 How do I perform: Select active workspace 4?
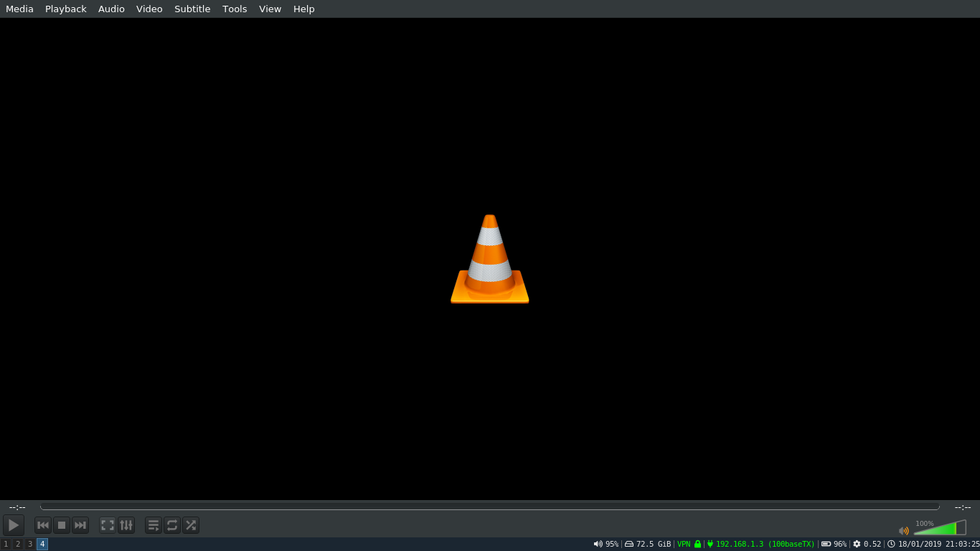tap(42, 545)
